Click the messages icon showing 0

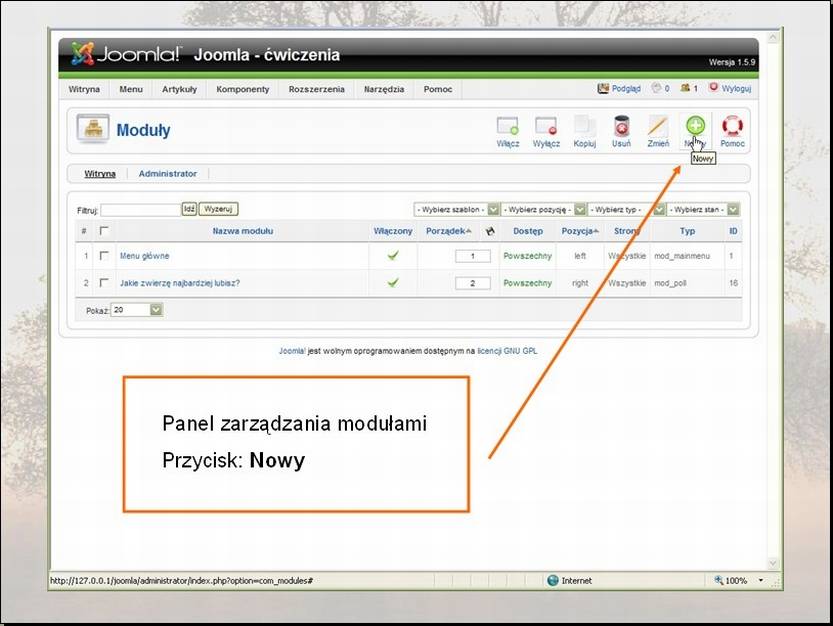(x=657, y=88)
